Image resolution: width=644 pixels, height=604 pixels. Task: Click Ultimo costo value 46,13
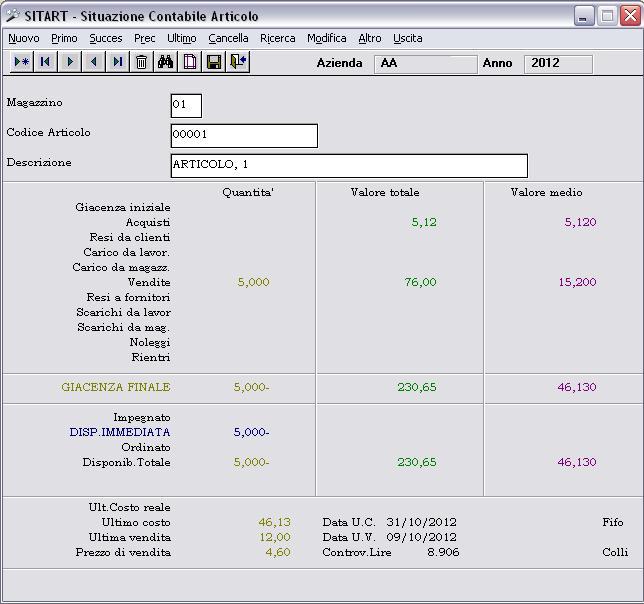[x=274, y=522]
